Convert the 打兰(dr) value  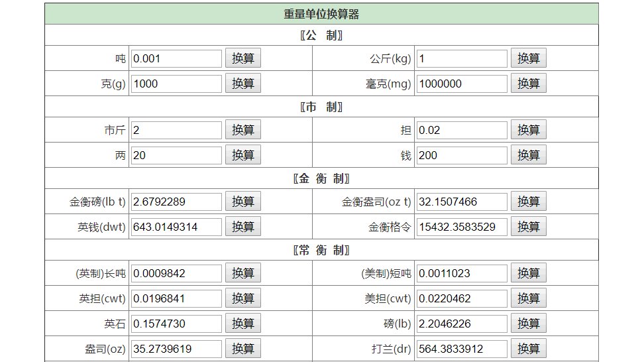pyautogui.click(x=528, y=349)
